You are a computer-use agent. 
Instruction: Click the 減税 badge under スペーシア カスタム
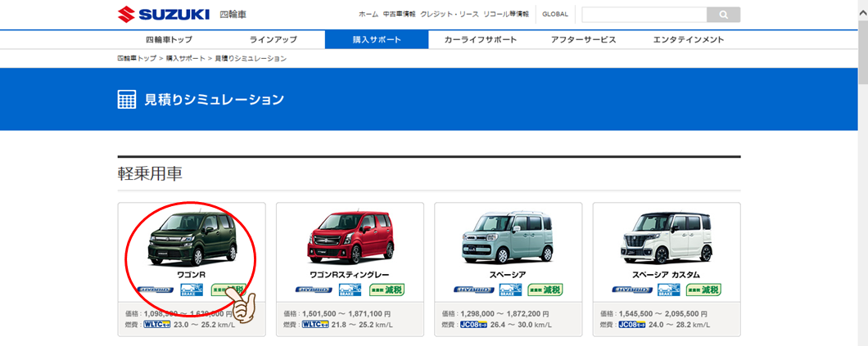[x=703, y=290]
